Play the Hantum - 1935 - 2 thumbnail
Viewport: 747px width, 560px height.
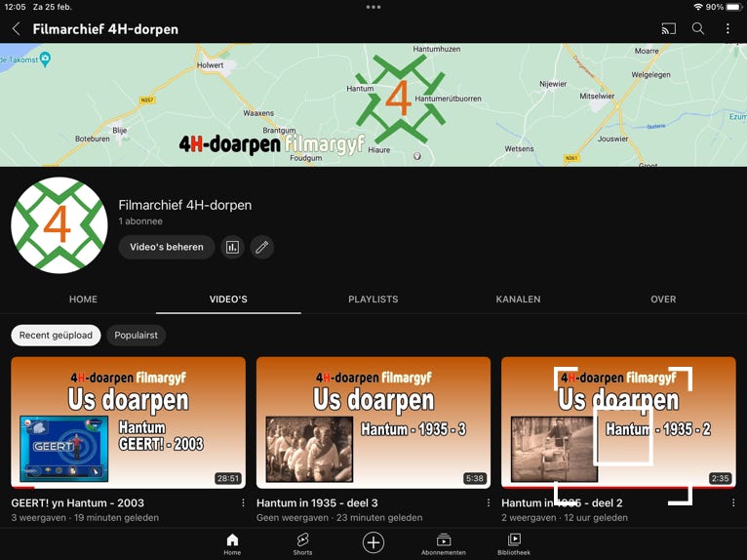[618, 422]
